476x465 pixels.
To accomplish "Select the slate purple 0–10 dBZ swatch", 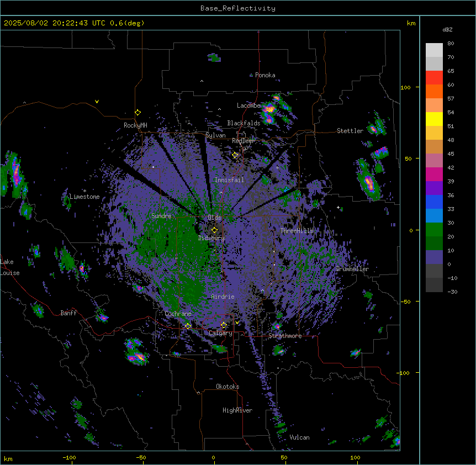I will 434,257.
